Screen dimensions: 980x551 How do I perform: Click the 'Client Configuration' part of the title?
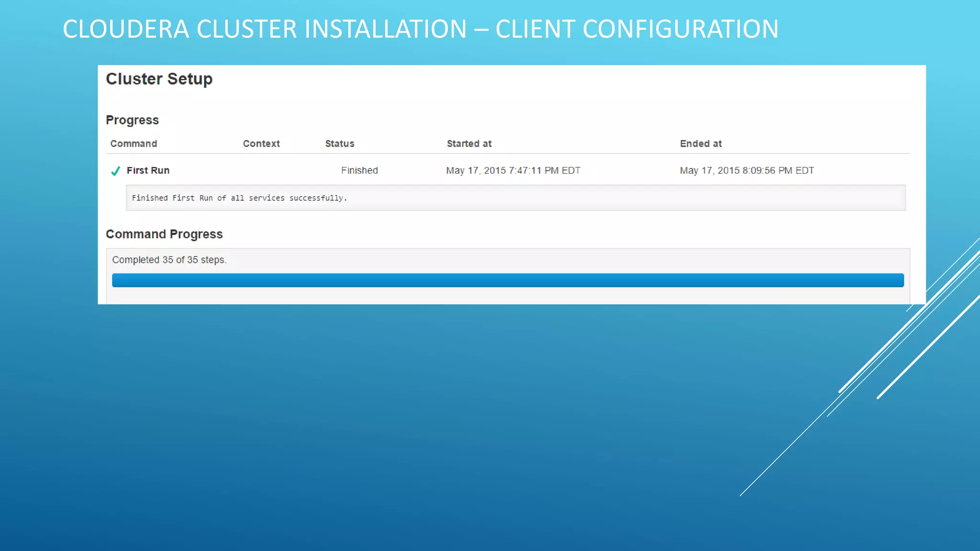[x=636, y=29]
